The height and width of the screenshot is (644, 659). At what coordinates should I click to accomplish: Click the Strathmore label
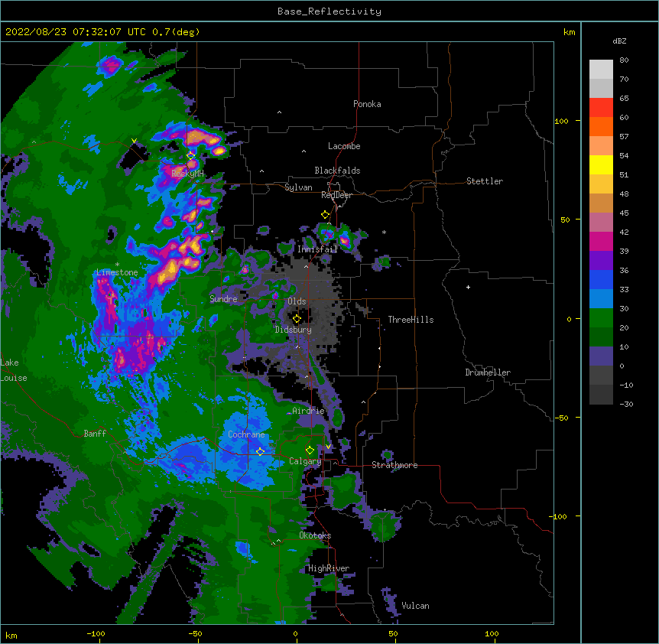pyautogui.click(x=394, y=465)
